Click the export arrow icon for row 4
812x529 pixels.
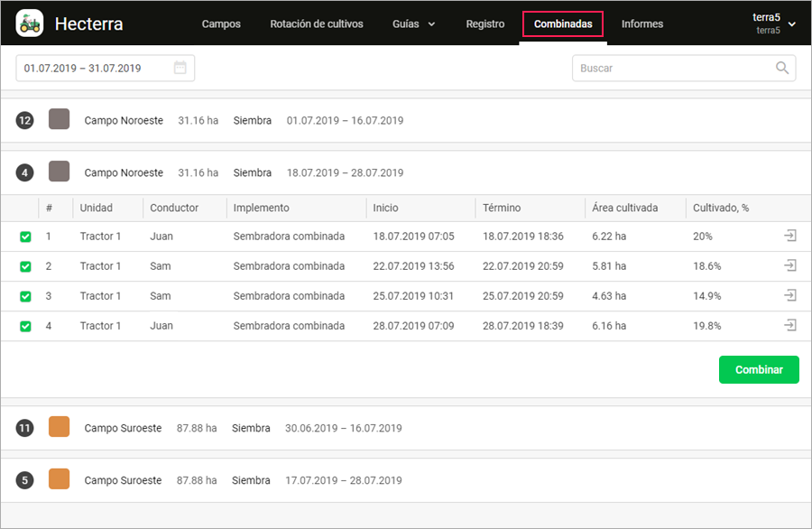(x=789, y=325)
